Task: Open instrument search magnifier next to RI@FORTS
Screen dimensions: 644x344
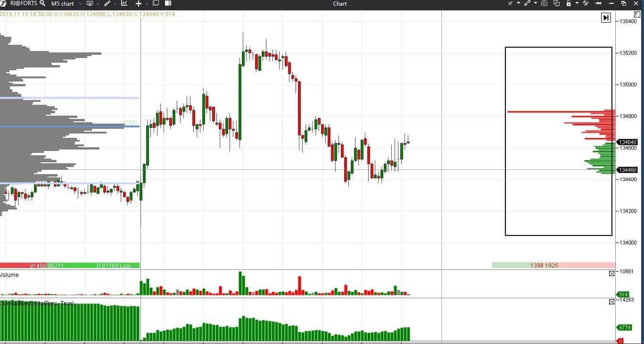Action: pos(43,4)
